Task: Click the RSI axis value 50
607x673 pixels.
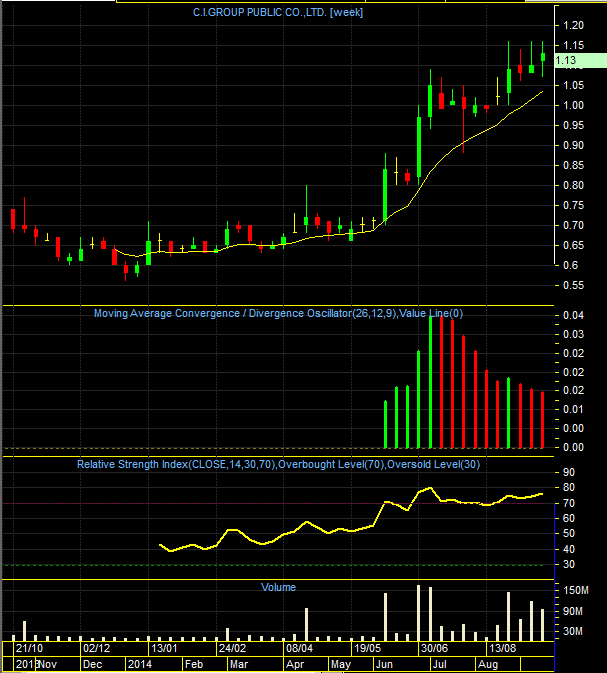Action: 569,534
